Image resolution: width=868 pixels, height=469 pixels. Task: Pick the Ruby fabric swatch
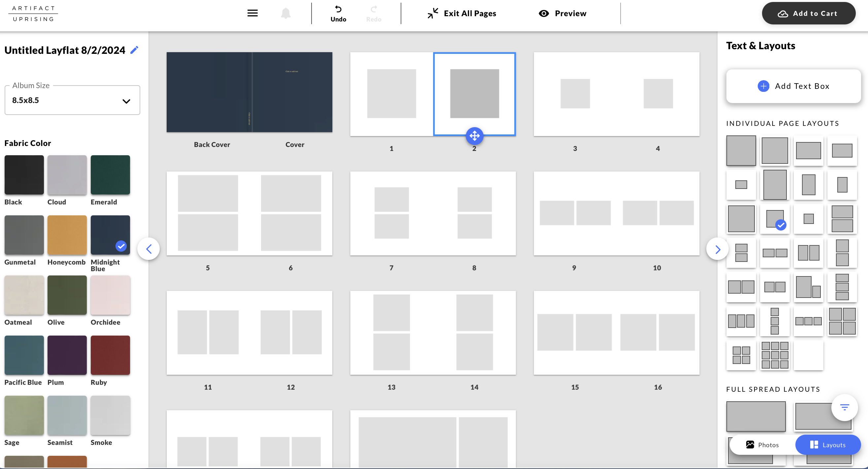click(110, 355)
